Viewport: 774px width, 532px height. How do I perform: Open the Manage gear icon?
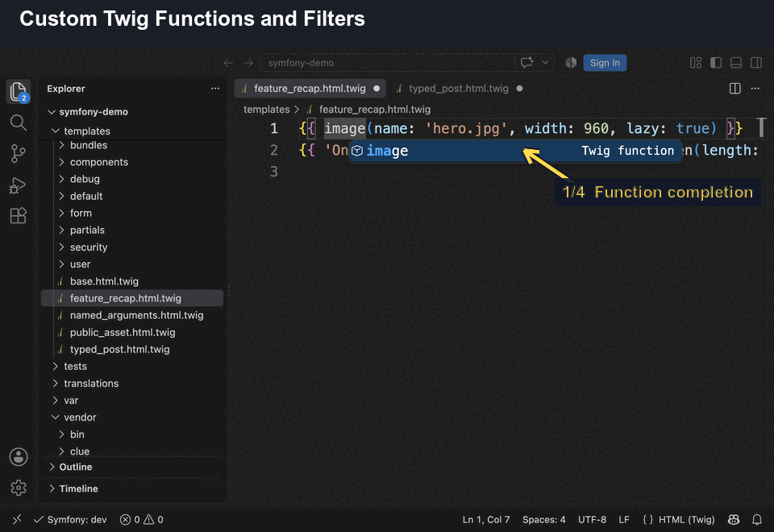click(x=19, y=488)
